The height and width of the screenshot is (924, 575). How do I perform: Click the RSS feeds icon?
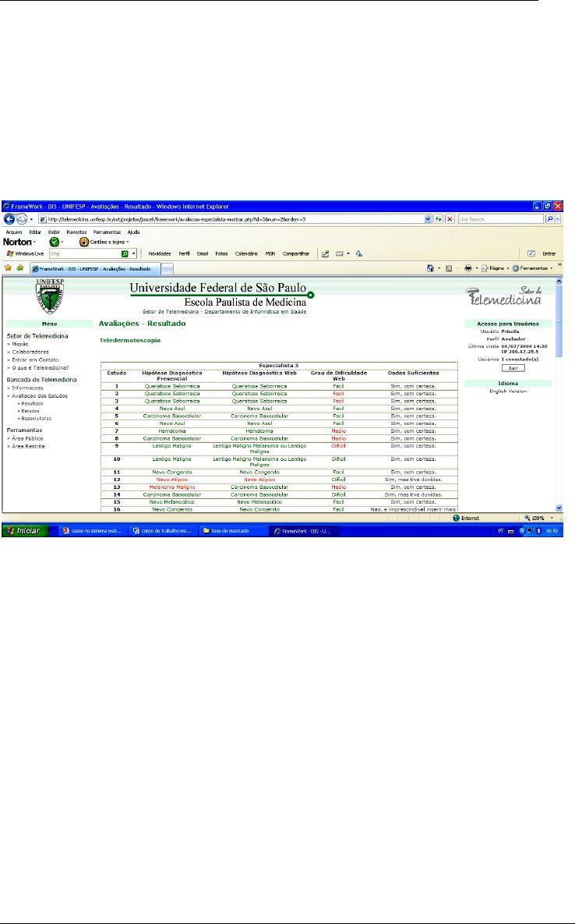[x=449, y=269]
